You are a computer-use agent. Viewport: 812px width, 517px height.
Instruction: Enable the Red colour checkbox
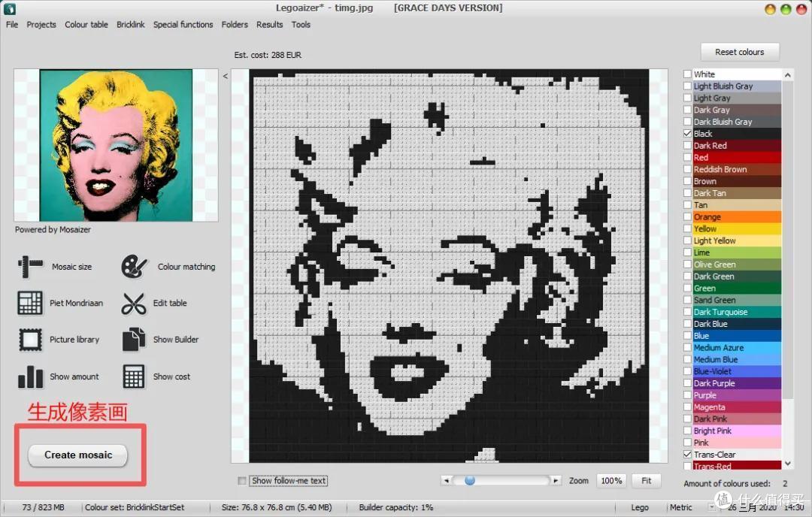coord(688,157)
